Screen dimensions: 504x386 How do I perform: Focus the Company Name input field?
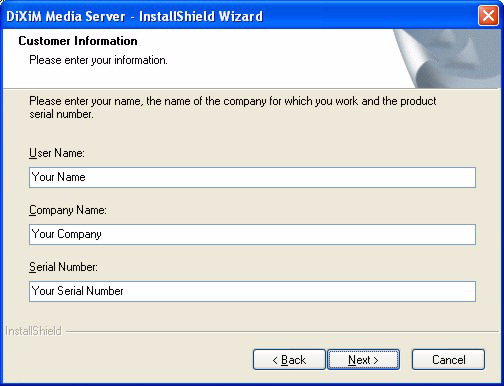[252, 234]
